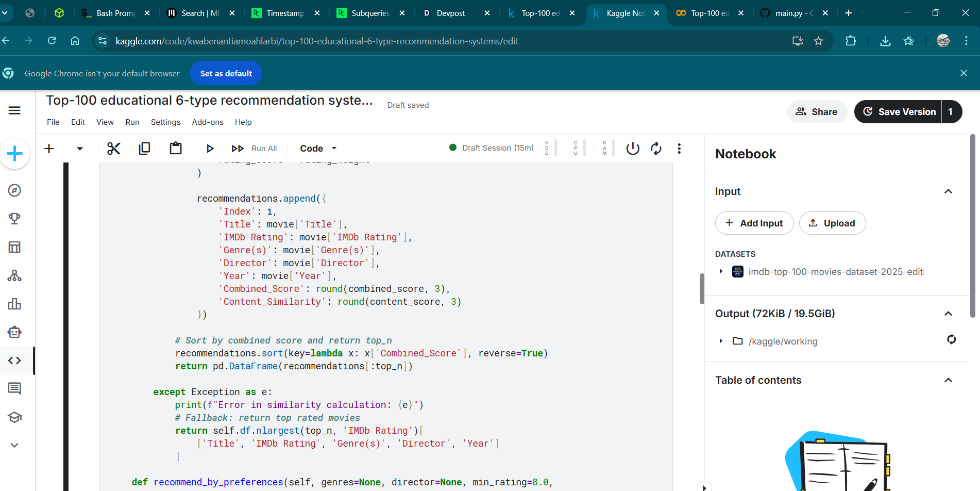980x491 pixels.
Task: Click the Add Input button
Action: [x=754, y=223]
